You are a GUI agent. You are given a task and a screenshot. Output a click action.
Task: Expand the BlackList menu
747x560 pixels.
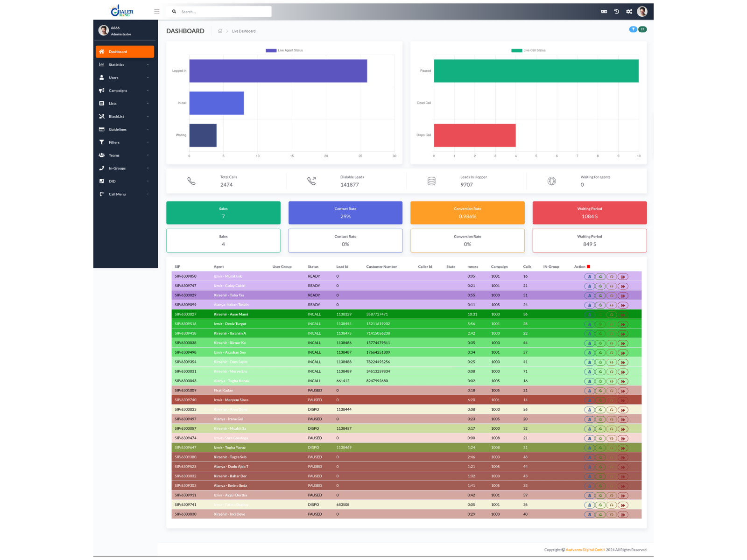[x=117, y=116]
